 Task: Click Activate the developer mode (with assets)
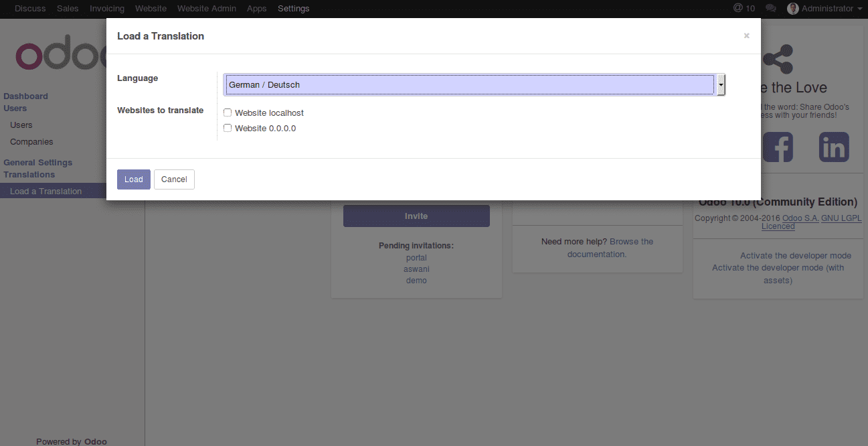pos(778,274)
